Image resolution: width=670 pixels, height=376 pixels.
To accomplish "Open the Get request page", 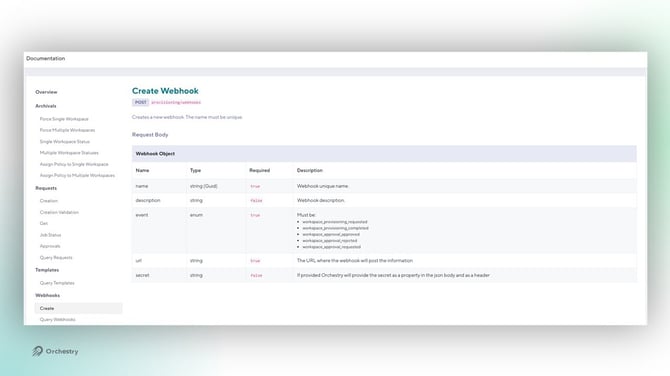I will click(44, 223).
